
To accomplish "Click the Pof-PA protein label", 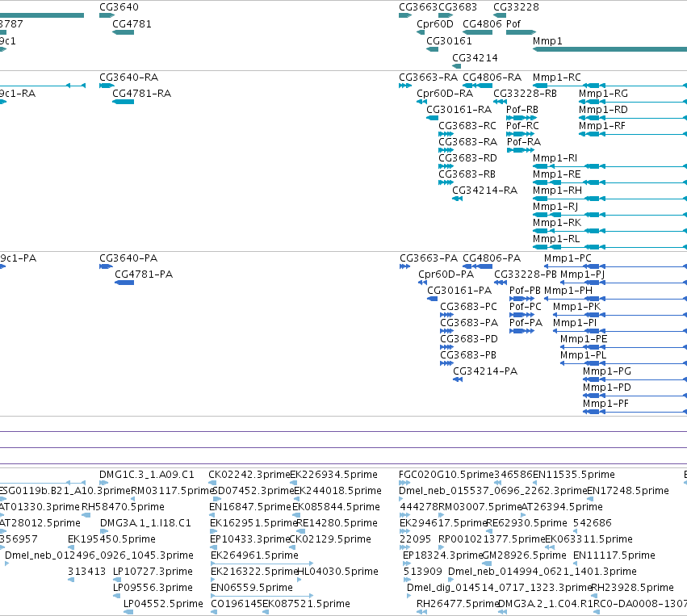I will [526, 323].
